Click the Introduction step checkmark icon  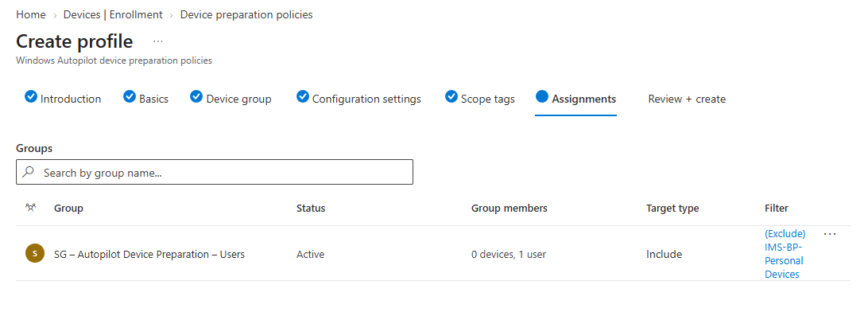click(31, 97)
